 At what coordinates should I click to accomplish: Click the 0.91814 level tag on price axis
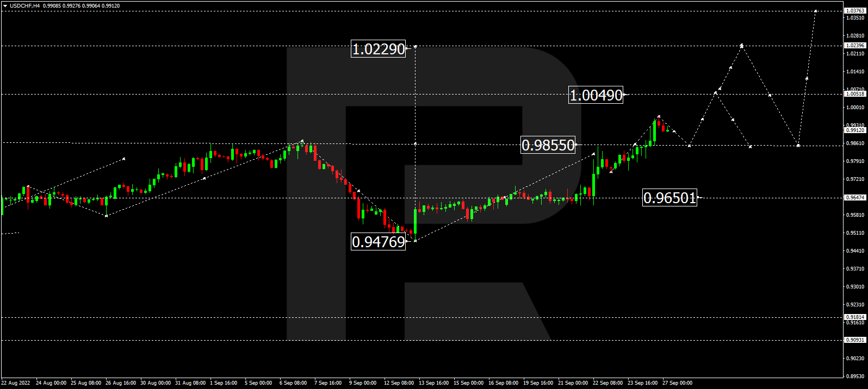(x=855, y=317)
